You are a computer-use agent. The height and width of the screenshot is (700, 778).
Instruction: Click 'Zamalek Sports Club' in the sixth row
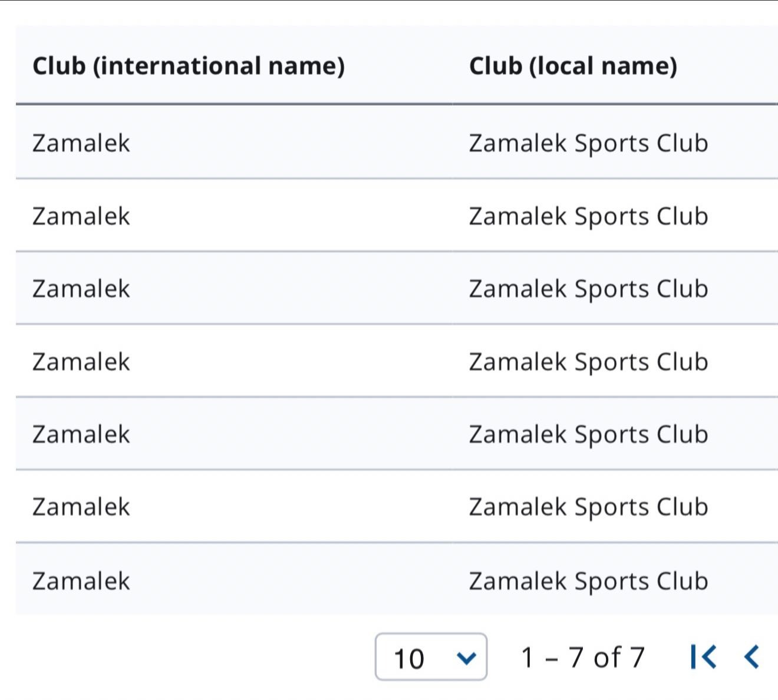[x=588, y=507]
